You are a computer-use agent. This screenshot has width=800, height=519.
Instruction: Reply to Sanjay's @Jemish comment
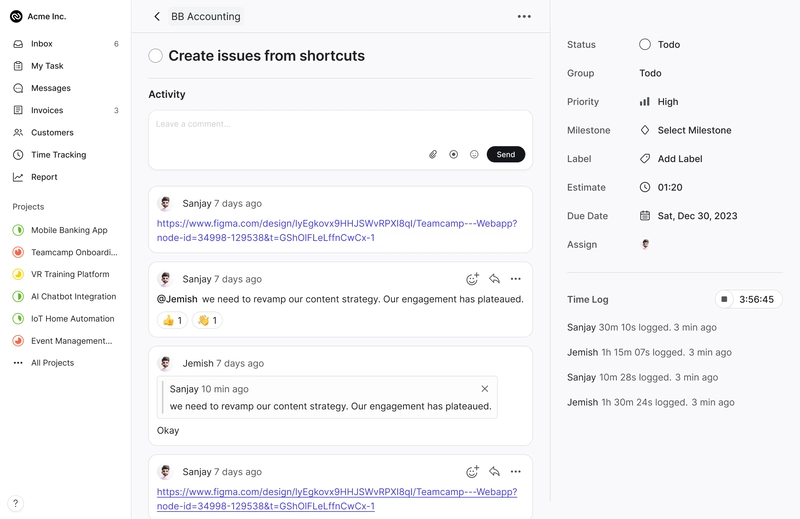coord(494,279)
